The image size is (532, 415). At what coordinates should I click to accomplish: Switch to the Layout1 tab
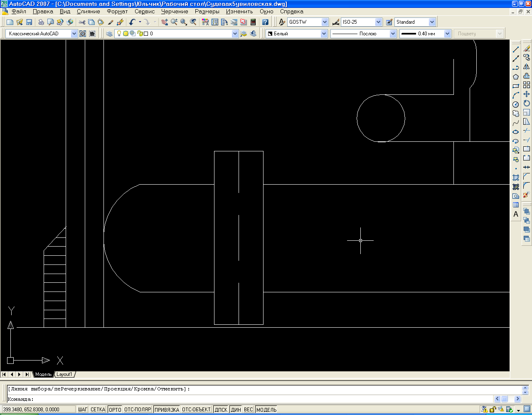(64, 374)
